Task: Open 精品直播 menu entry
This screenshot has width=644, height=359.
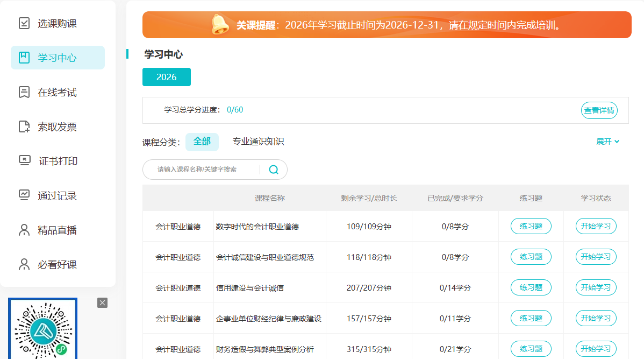Action: [58, 230]
